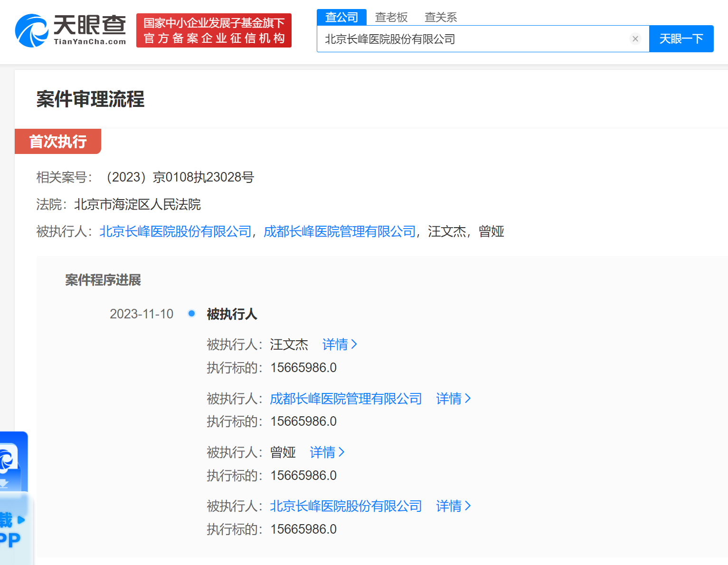Image resolution: width=728 pixels, height=565 pixels.
Task: Click the 2023-11-10 timeline dot
Action: pos(192,314)
